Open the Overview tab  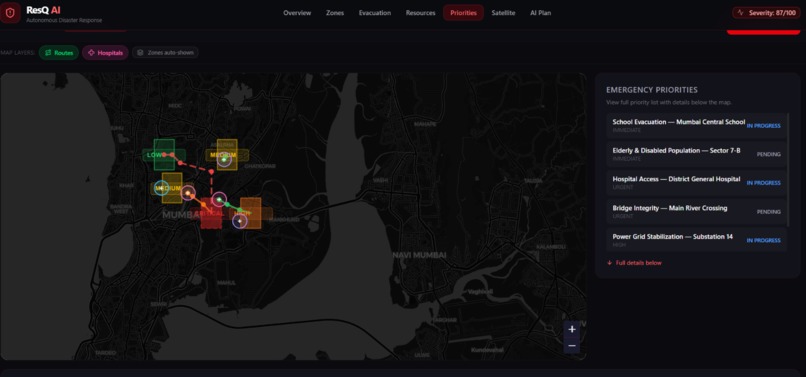point(297,13)
